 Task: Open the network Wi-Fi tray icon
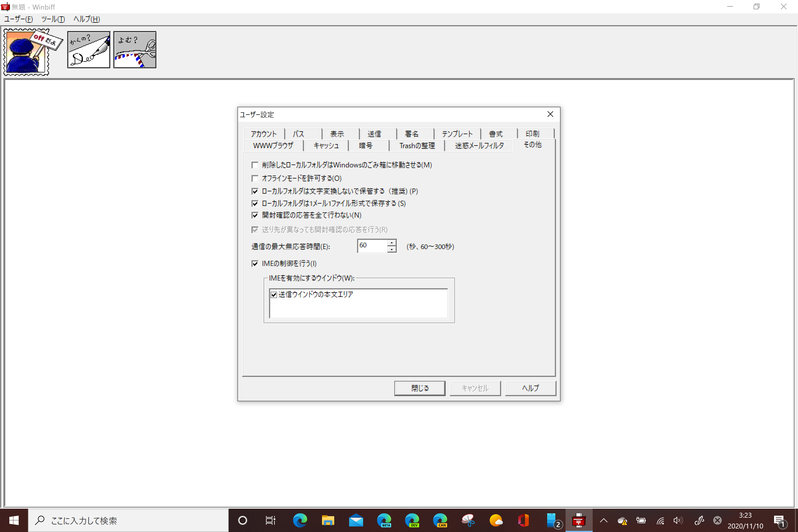[x=660, y=520]
